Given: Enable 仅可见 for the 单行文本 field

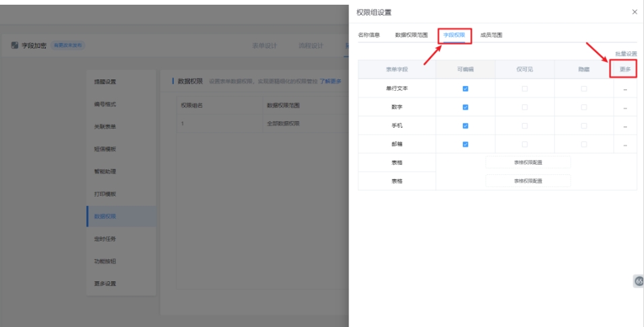Looking at the screenshot, I should pos(525,89).
